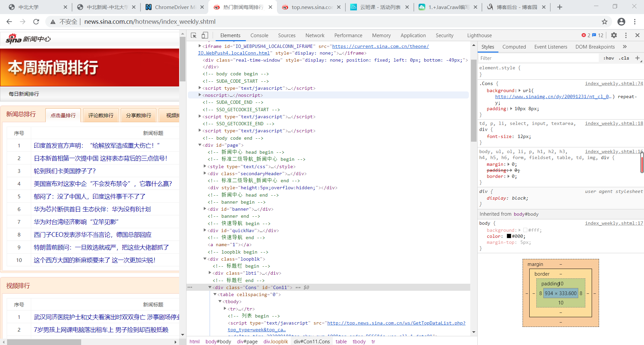Close the 博客后台 tab
Screen dimensions: 644x345
tap(544, 7)
